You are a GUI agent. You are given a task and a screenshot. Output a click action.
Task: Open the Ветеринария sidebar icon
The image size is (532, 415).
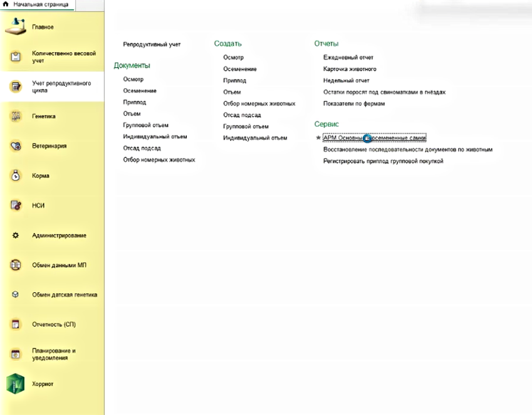(x=16, y=146)
